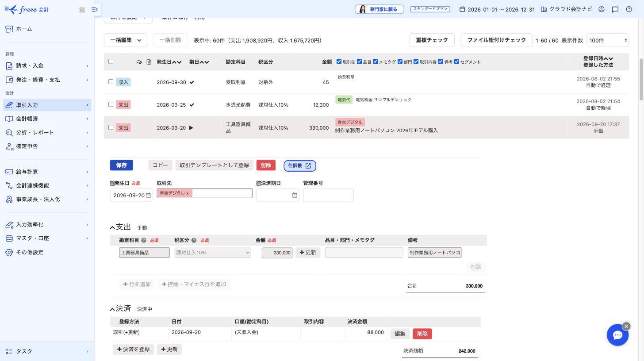Viewport: 644px width, 361px height.
Task: Click the play marker on 2026-09-20 row
Action: coord(191,128)
